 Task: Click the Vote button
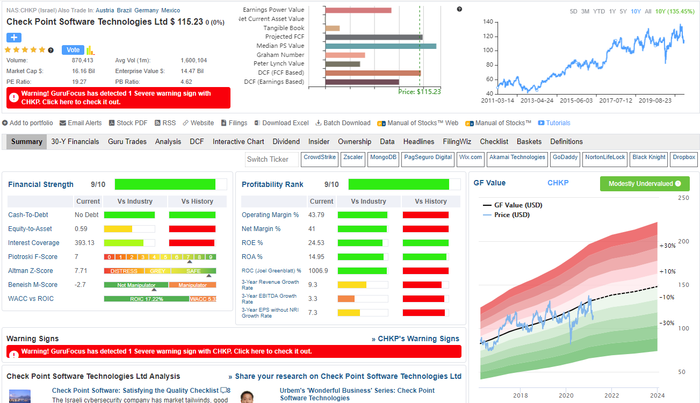tap(73, 50)
